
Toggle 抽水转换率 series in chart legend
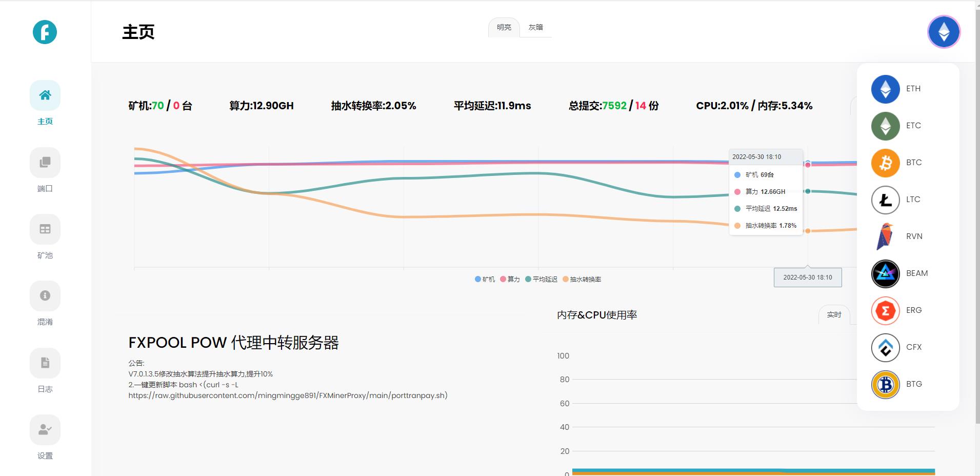[x=582, y=279]
